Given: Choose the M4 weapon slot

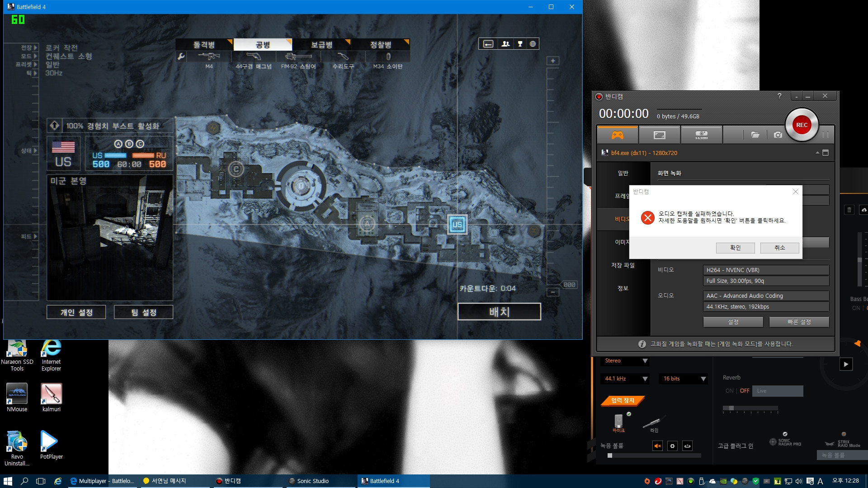Looking at the screenshot, I should pos(209,60).
